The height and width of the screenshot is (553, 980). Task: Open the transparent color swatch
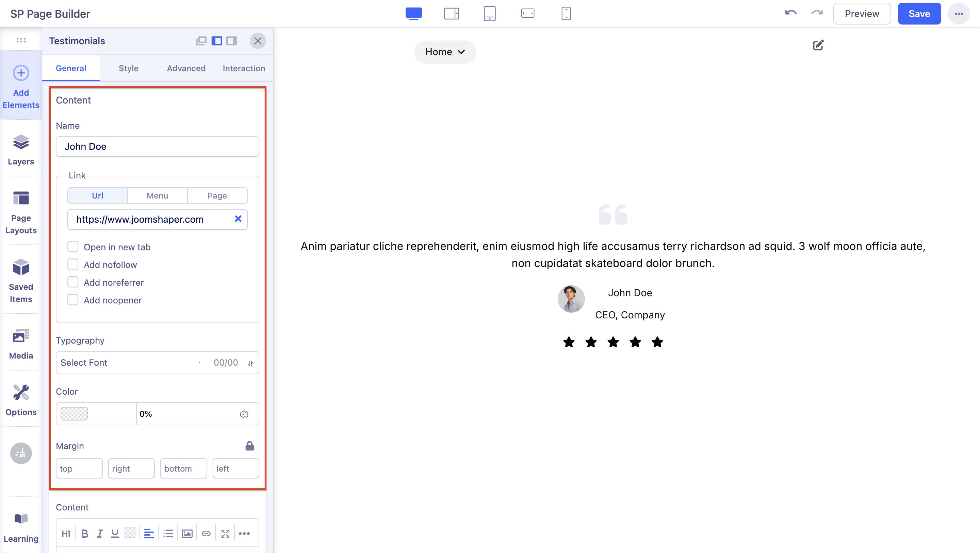tap(74, 414)
